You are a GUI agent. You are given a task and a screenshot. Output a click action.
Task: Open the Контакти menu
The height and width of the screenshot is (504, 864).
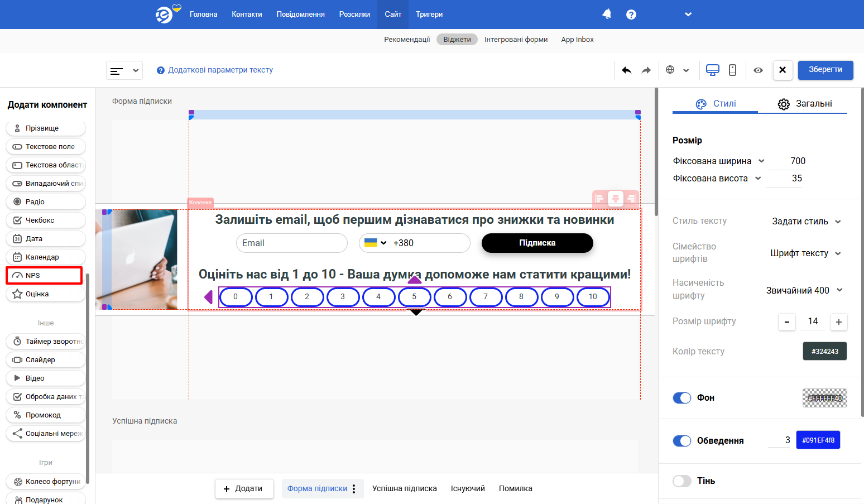coord(247,15)
